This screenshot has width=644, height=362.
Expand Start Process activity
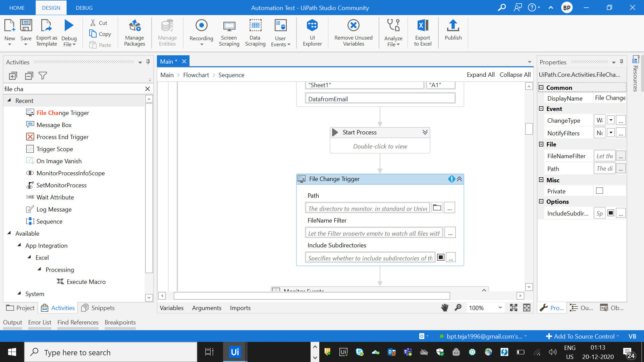click(425, 132)
